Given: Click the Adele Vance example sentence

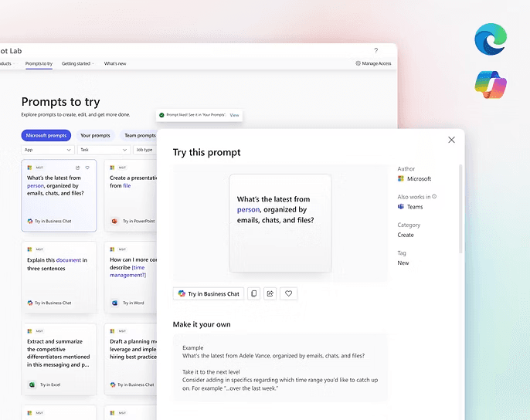Looking at the screenshot, I should (x=273, y=355).
